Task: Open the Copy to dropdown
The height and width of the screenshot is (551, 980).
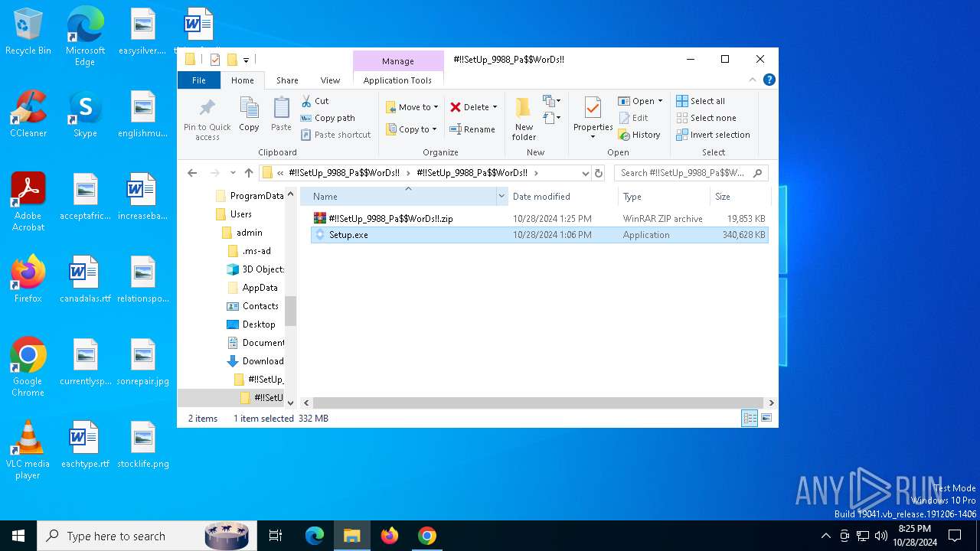Action: (411, 129)
